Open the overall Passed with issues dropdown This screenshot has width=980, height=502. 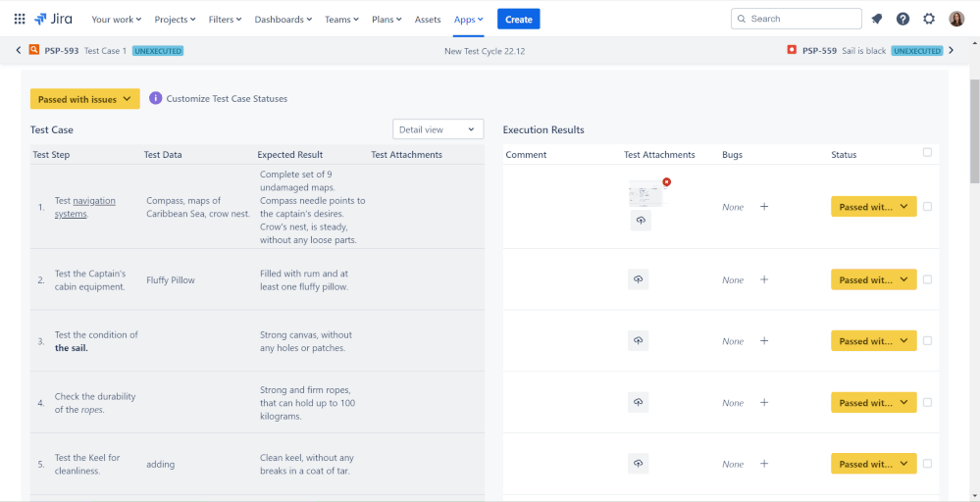85,99
